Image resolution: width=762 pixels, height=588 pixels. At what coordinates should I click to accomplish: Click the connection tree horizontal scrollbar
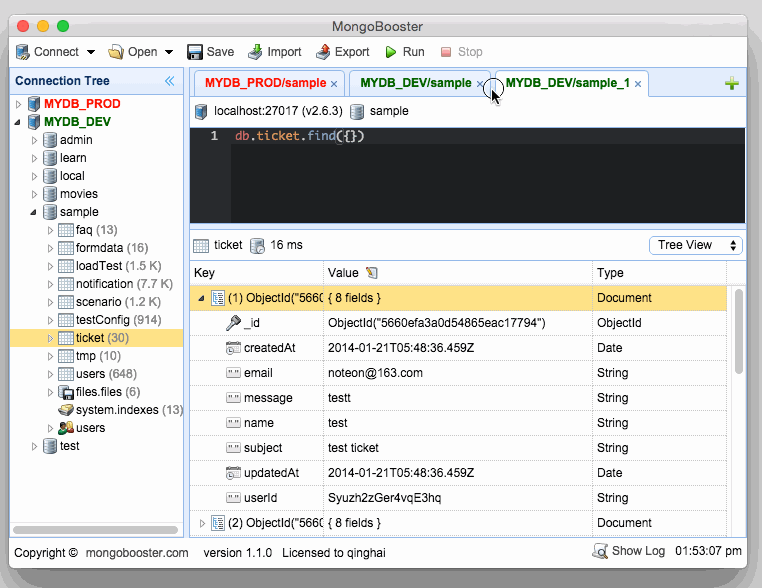coord(95,530)
